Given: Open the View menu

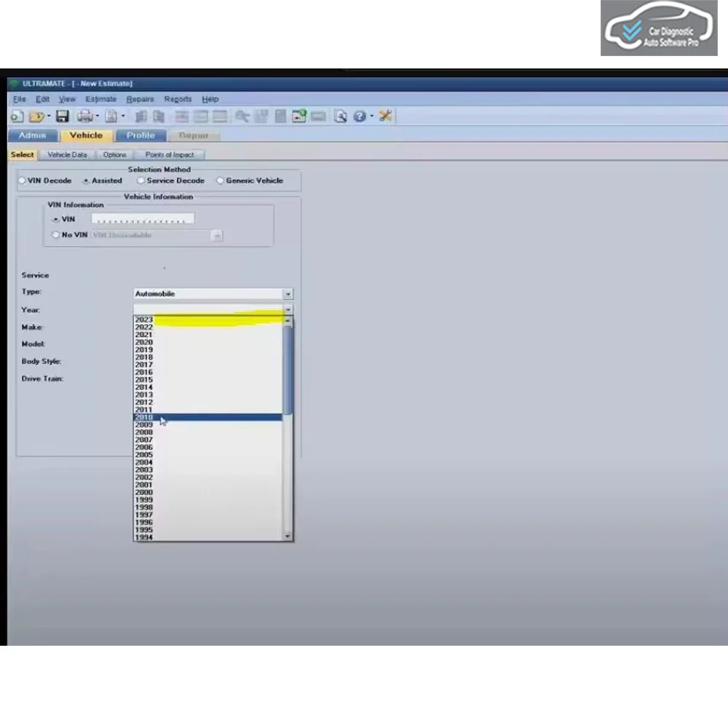Looking at the screenshot, I should (x=67, y=99).
